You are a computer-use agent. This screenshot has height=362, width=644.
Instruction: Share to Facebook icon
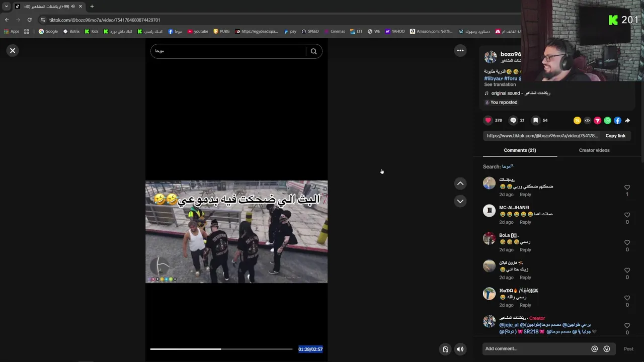(617, 121)
